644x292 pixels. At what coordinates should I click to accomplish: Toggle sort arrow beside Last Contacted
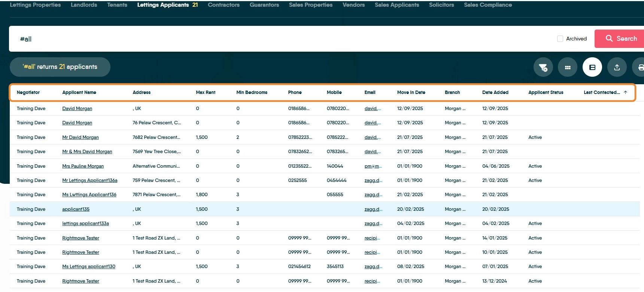coord(625,92)
